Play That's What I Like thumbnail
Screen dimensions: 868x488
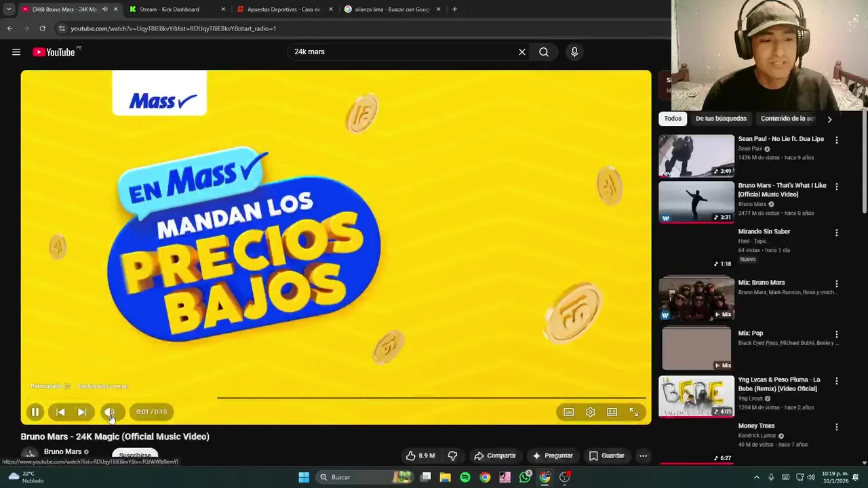(696, 201)
